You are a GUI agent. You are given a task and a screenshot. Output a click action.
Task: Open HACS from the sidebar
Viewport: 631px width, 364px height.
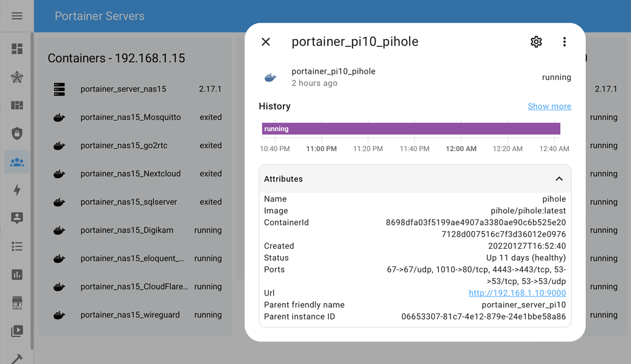[x=16, y=302]
